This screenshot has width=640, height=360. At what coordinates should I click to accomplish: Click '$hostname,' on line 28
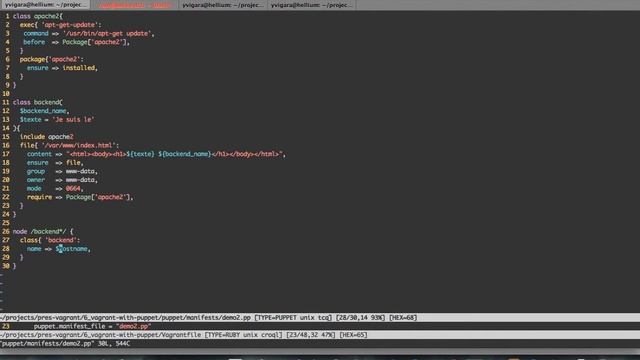tap(73, 249)
